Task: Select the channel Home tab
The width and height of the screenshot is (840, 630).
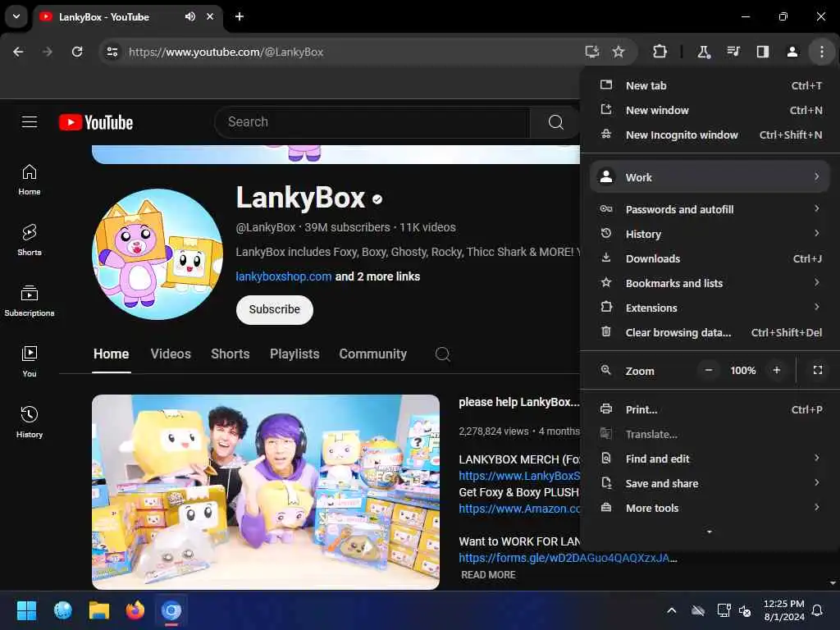Action: (111, 354)
